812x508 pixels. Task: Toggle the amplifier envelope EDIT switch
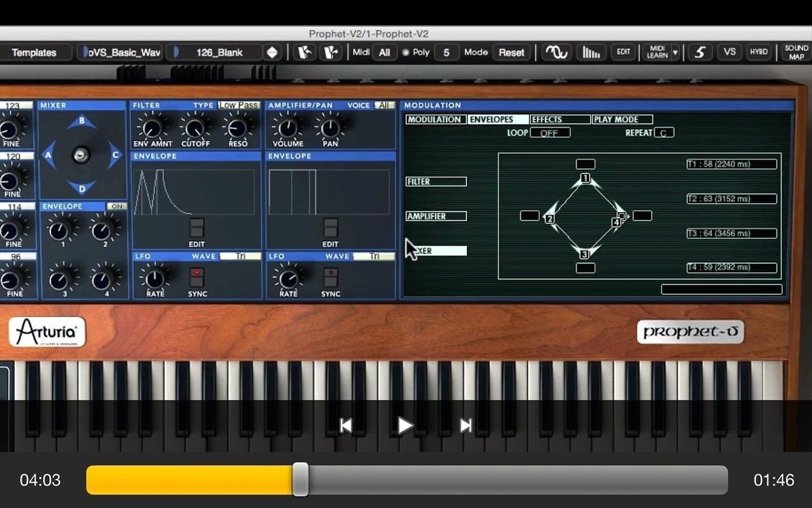(330, 228)
